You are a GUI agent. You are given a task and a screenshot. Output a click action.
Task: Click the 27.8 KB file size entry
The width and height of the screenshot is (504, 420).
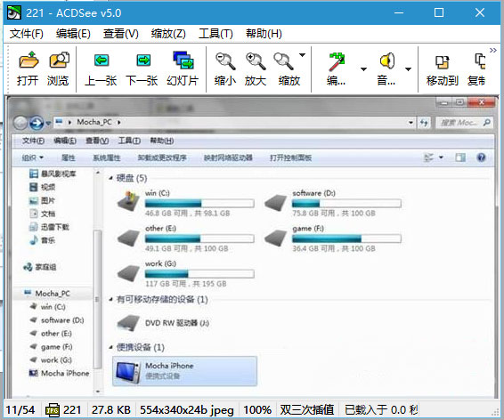[x=111, y=410]
